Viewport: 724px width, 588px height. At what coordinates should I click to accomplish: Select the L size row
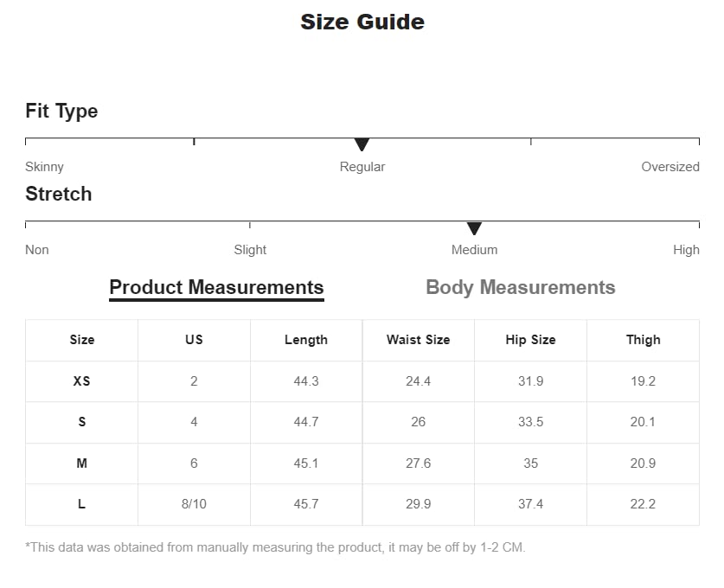click(x=82, y=504)
